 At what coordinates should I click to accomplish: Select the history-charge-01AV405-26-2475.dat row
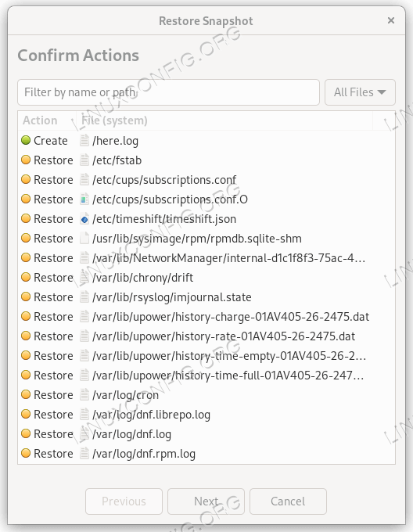(206, 317)
